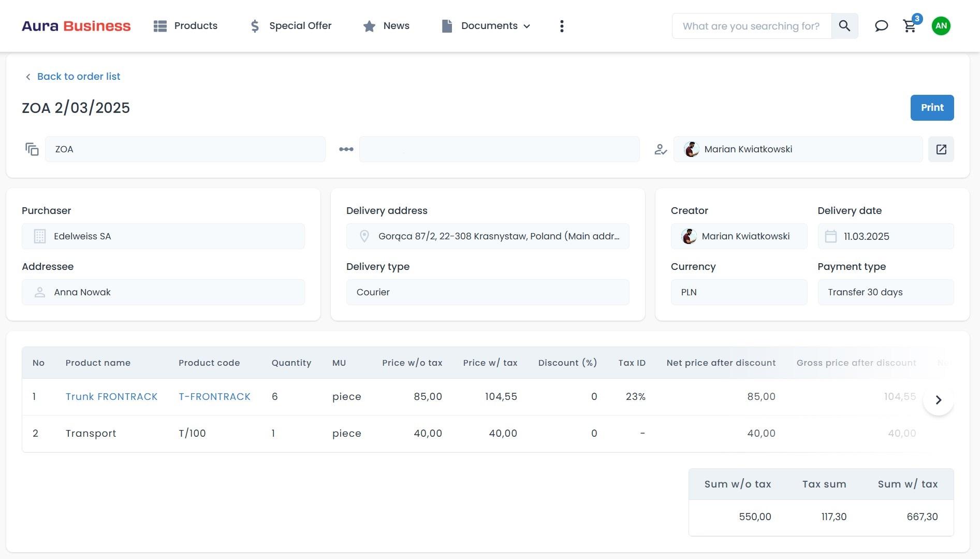The width and height of the screenshot is (980, 559).
Task: Click the 117,30 tax sum value
Action: (x=834, y=517)
